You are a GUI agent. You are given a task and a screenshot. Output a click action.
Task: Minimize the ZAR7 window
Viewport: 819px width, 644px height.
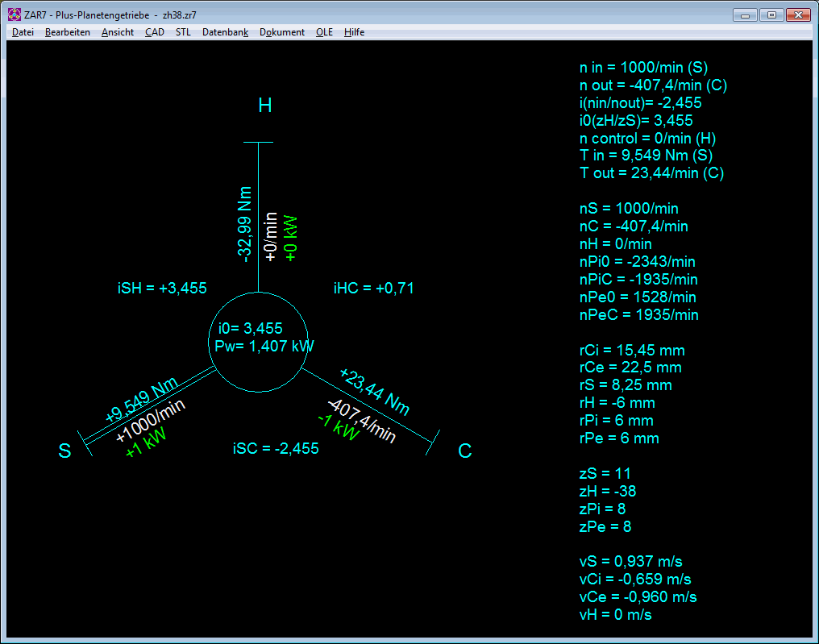point(746,15)
